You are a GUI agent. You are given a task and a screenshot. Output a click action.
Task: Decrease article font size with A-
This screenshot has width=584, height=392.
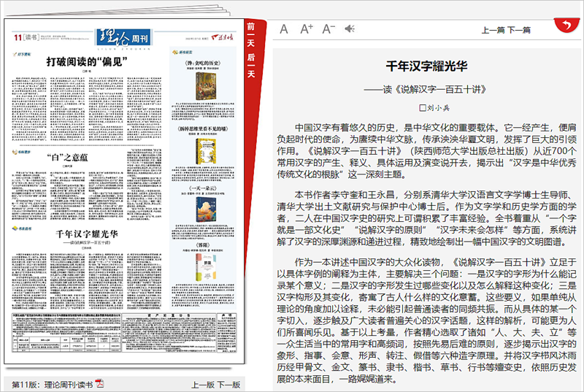(x=328, y=28)
